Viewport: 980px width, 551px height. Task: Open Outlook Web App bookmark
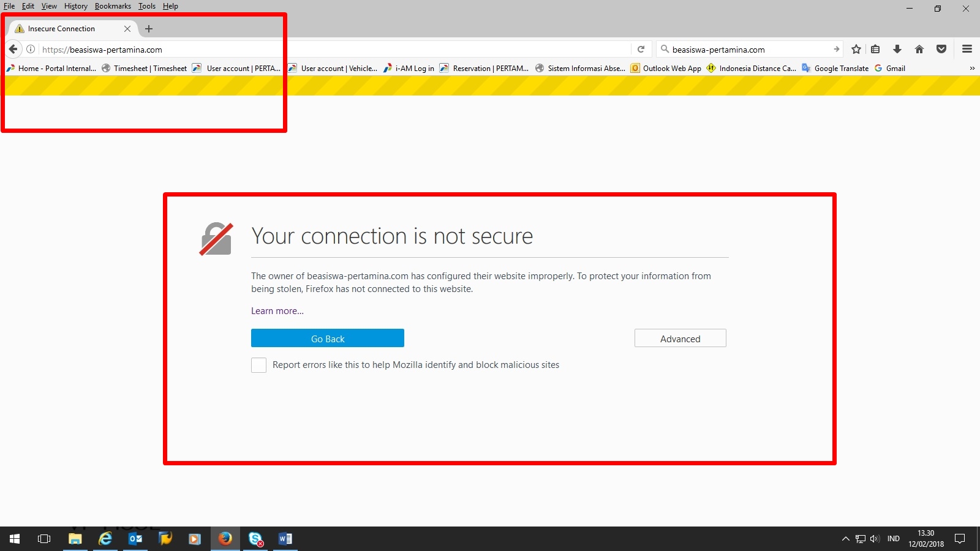coord(666,69)
